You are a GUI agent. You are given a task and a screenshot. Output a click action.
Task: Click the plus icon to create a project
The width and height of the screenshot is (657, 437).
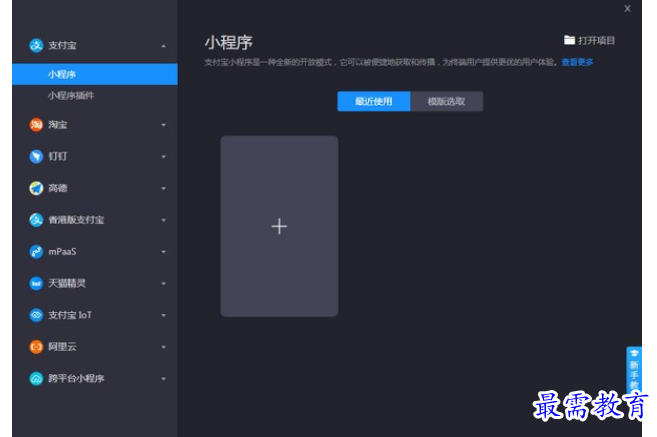click(279, 226)
